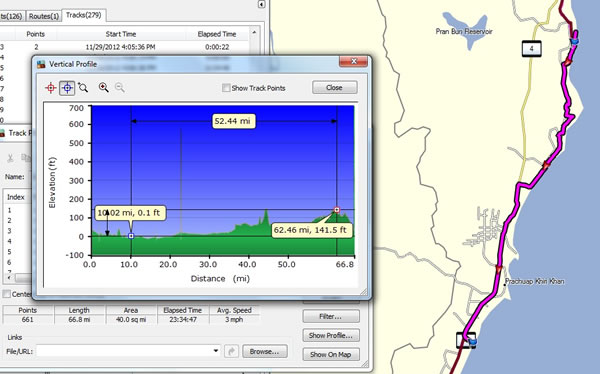Open the Filter... button
Screen dimensions: 600x374
coord(331,316)
